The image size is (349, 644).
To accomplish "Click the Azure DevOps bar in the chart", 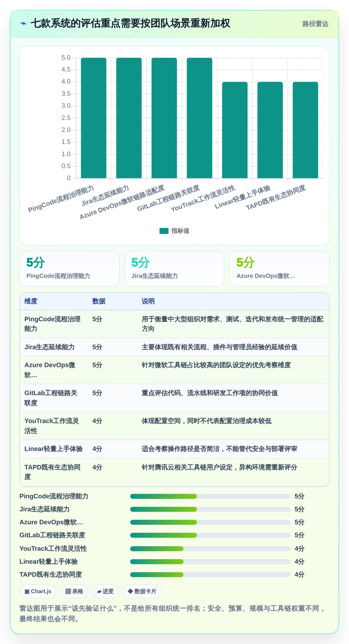I will point(164,118).
